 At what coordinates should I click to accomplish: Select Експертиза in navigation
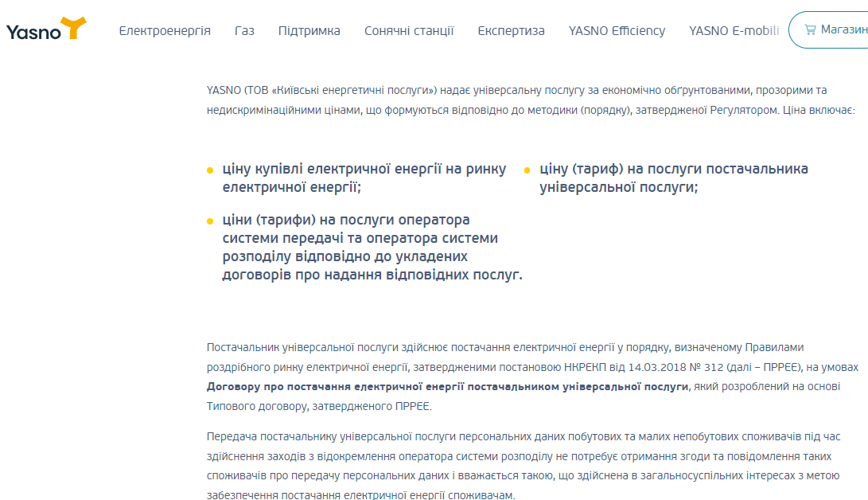pos(511,31)
